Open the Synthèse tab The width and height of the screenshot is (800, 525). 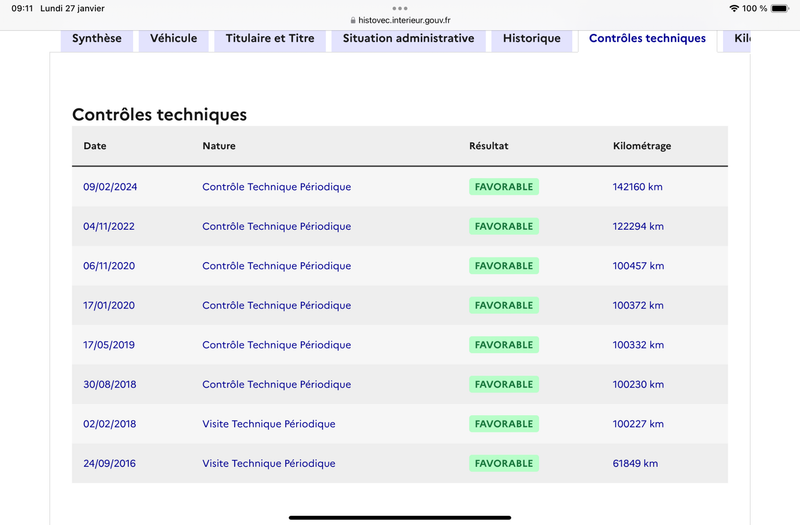(97, 39)
